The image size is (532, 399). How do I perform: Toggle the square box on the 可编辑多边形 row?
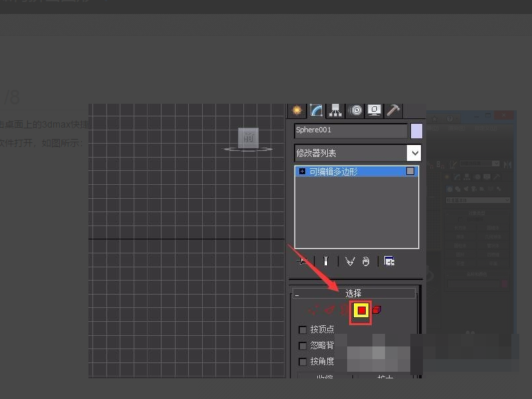click(410, 171)
